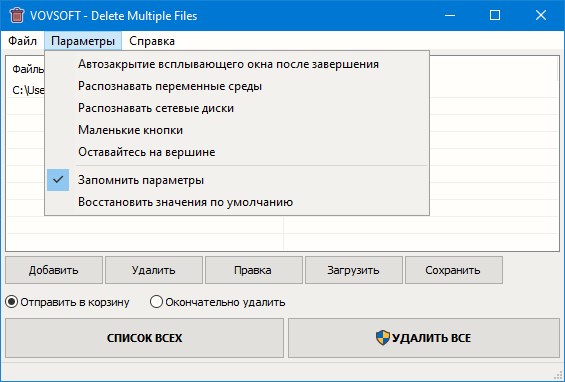This screenshot has width=565, height=382.
Task: Uncheck Запомнить параметры option
Action: click(x=237, y=180)
